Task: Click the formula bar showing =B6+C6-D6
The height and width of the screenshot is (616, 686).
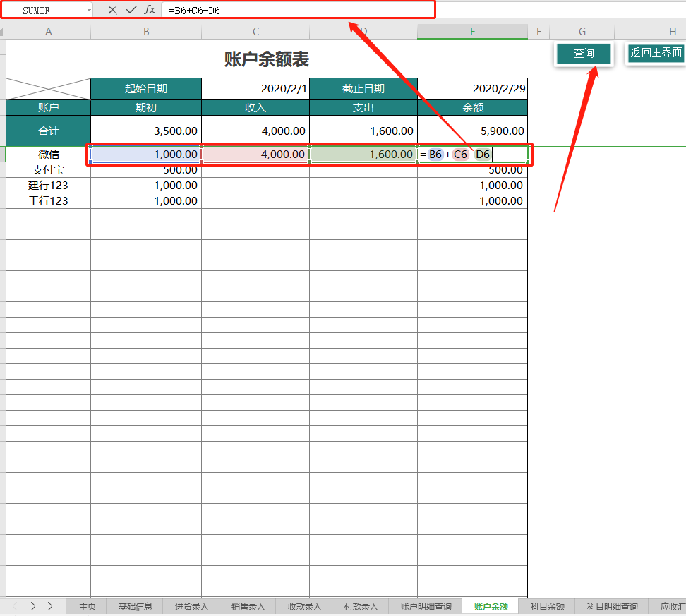Action: [298, 11]
